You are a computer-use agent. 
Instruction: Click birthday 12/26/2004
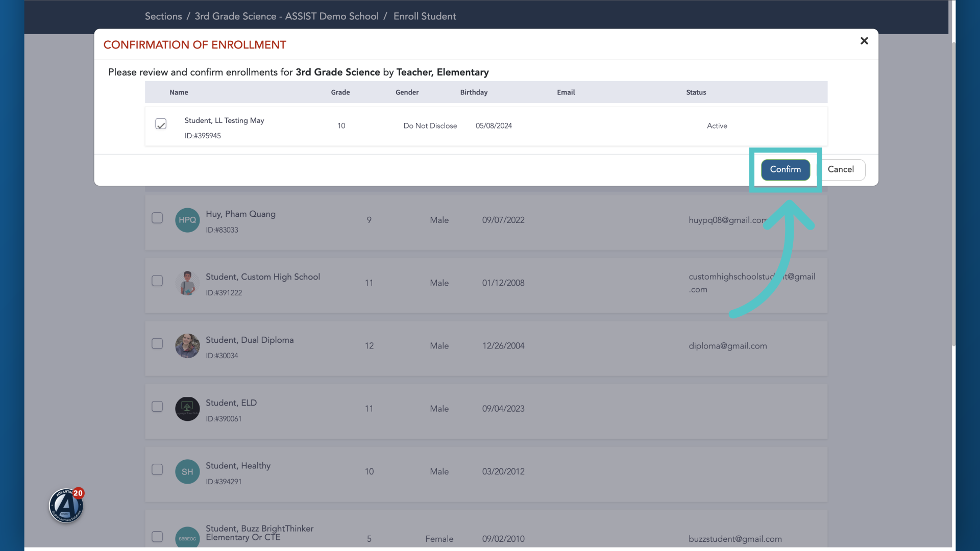click(503, 346)
